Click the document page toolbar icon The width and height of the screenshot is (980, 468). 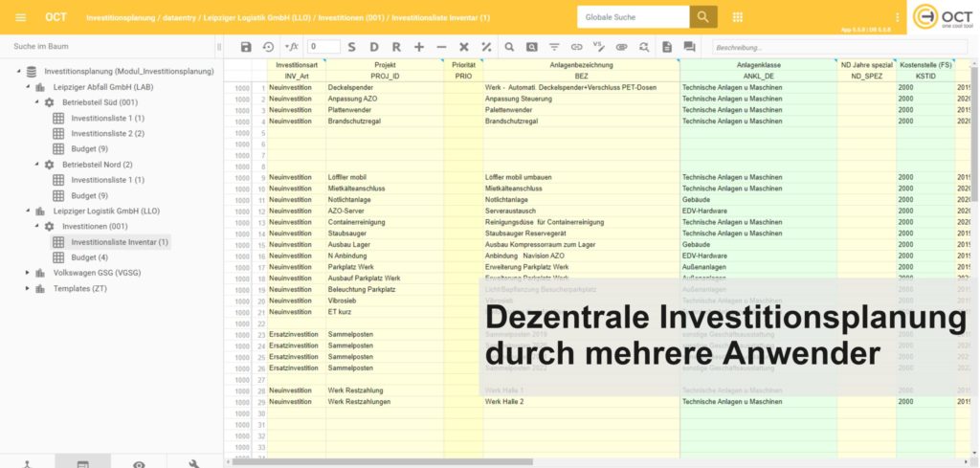[667, 47]
